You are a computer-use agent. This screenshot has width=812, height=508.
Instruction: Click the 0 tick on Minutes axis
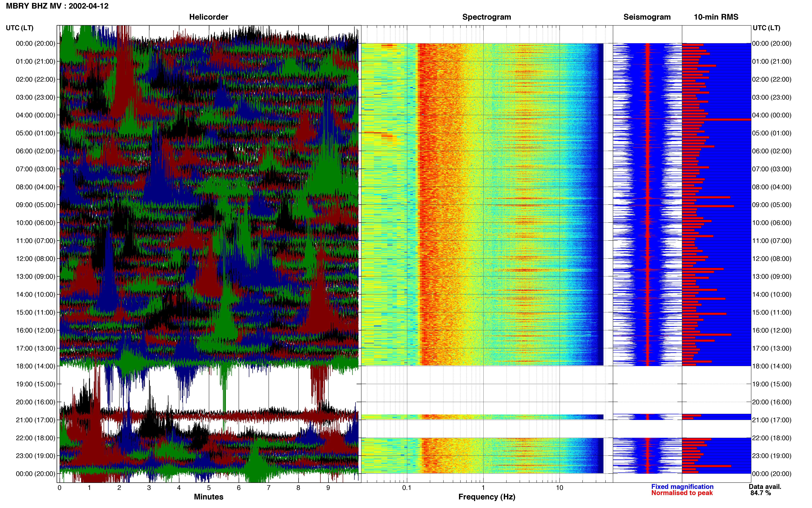click(59, 488)
